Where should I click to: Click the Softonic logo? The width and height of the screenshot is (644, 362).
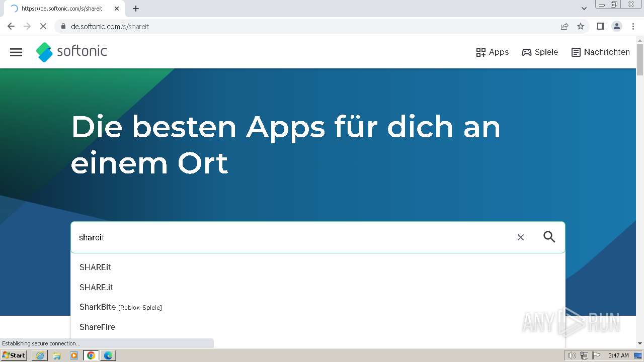pos(71,52)
